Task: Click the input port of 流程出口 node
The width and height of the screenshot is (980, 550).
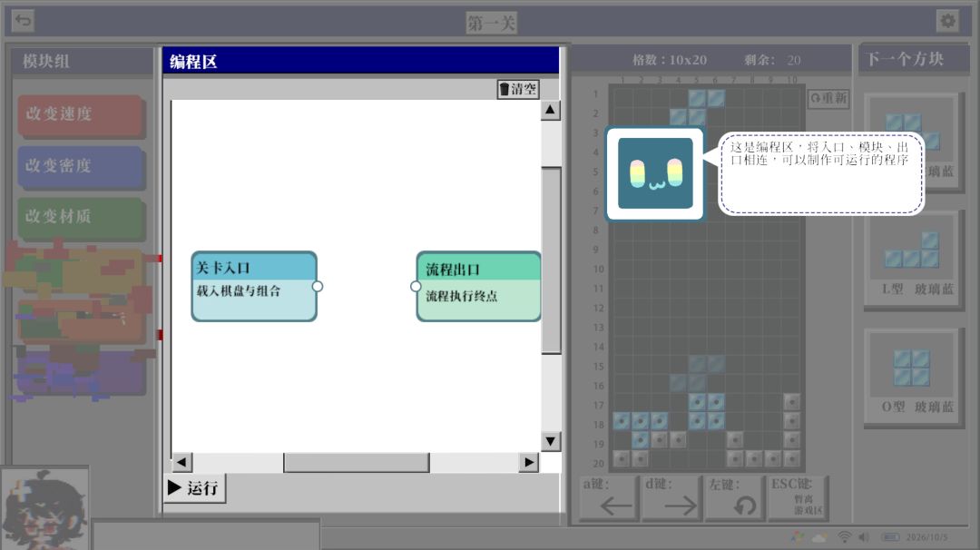Action: (x=416, y=286)
